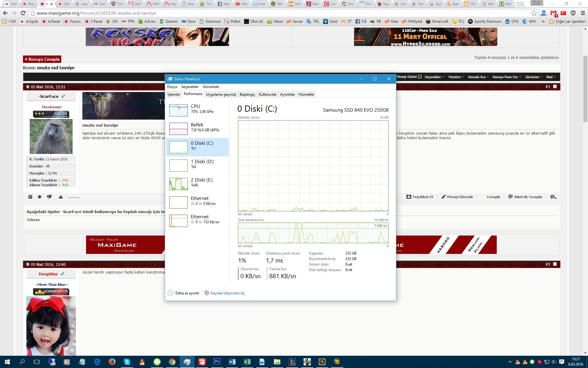Expand the bookmarks bar overflow chevron
Image resolution: width=588 pixels, height=368 pixels.
pos(543,21)
